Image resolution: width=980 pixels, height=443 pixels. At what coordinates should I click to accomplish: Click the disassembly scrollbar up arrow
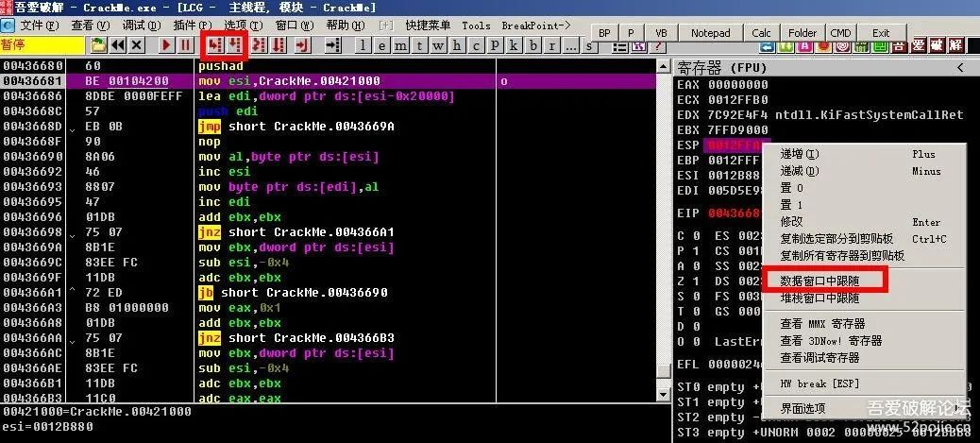click(664, 66)
